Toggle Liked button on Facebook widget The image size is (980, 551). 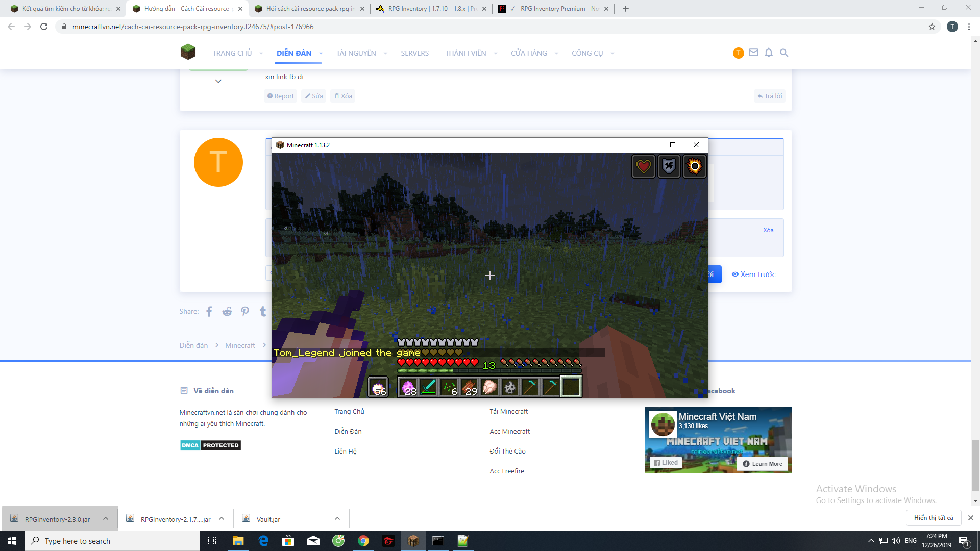coord(666,463)
